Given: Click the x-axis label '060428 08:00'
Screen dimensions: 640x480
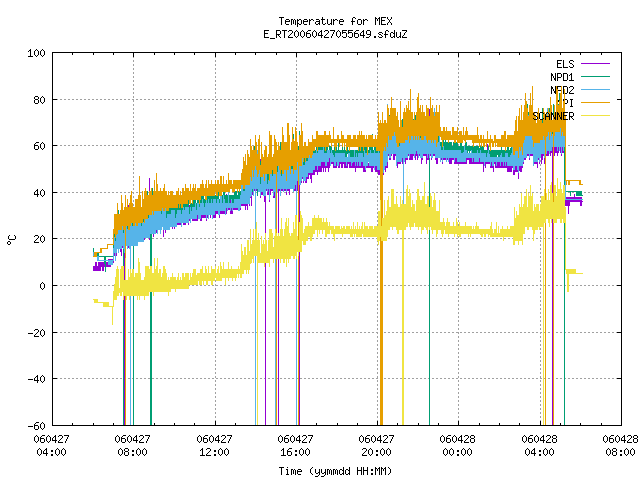Looking at the screenshot, I should (x=620, y=446).
